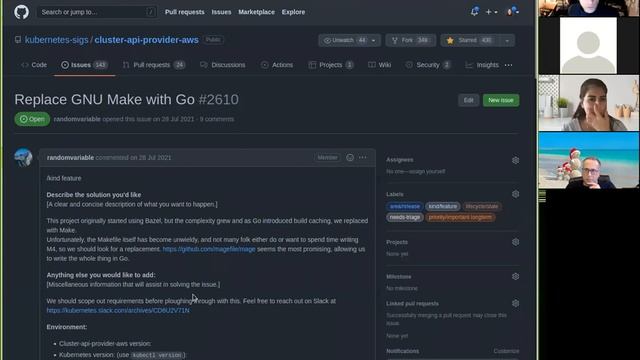The image size is (640, 360).
Task: Click the area/release label
Action: [x=404, y=207]
